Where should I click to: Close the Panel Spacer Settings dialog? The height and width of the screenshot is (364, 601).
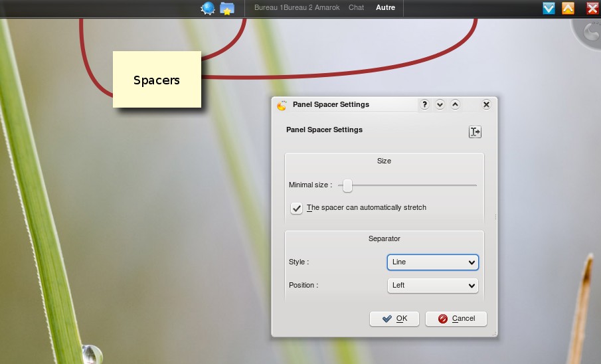(486, 104)
